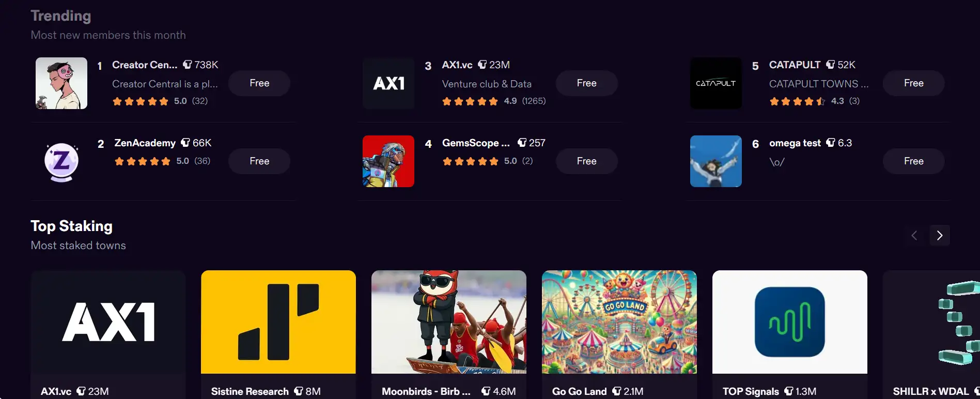Open the Creator Central avatar icon
Screen dimensions: 980x399
click(x=61, y=83)
